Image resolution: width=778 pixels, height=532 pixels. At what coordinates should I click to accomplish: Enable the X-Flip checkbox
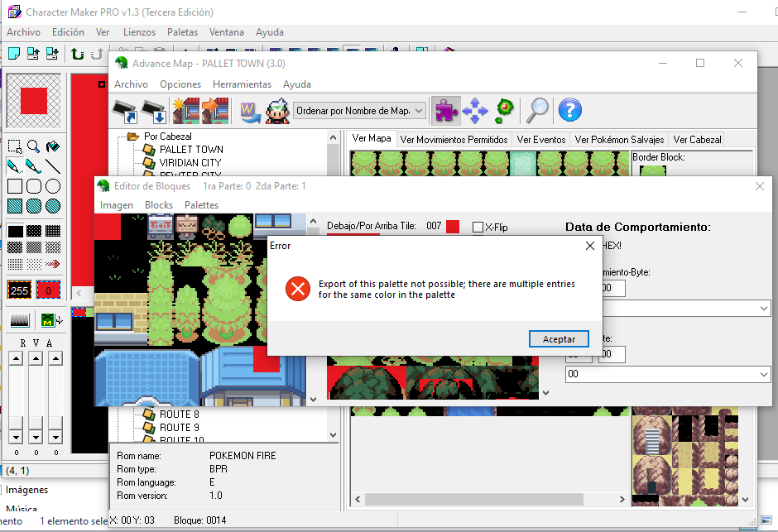478,227
